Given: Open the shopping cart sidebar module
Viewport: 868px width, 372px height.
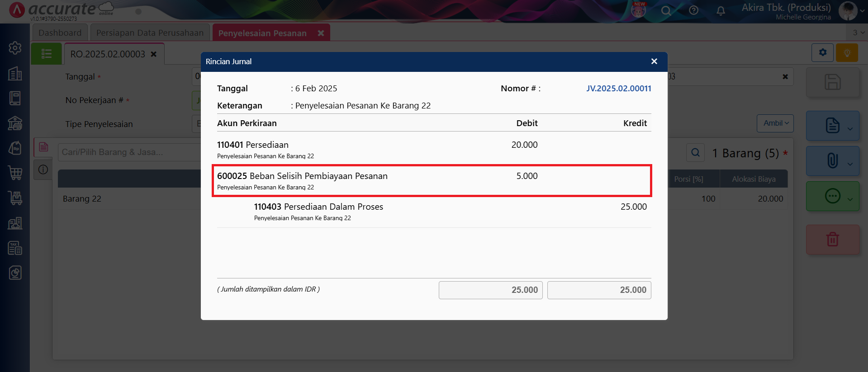Looking at the screenshot, I should point(15,173).
